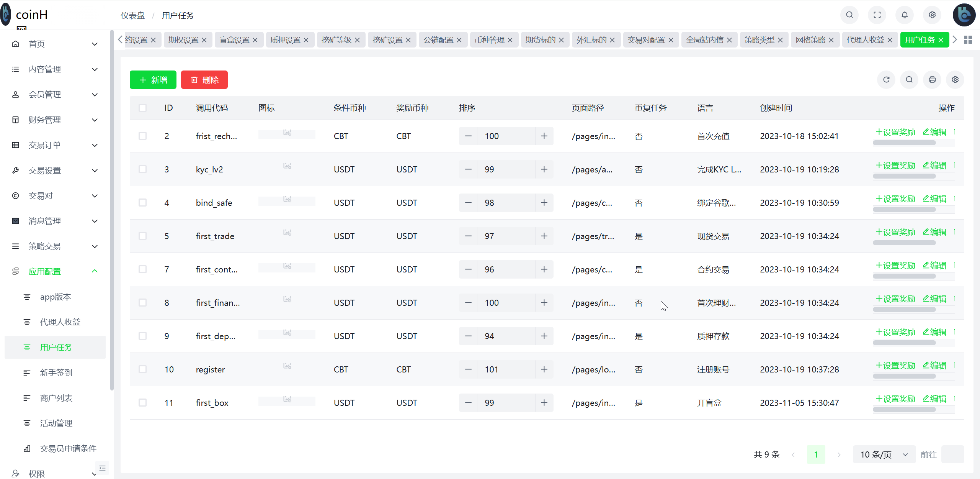Open the table search icon
This screenshot has width=980, height=479.
pyautogui.click(x=909, y=80)
